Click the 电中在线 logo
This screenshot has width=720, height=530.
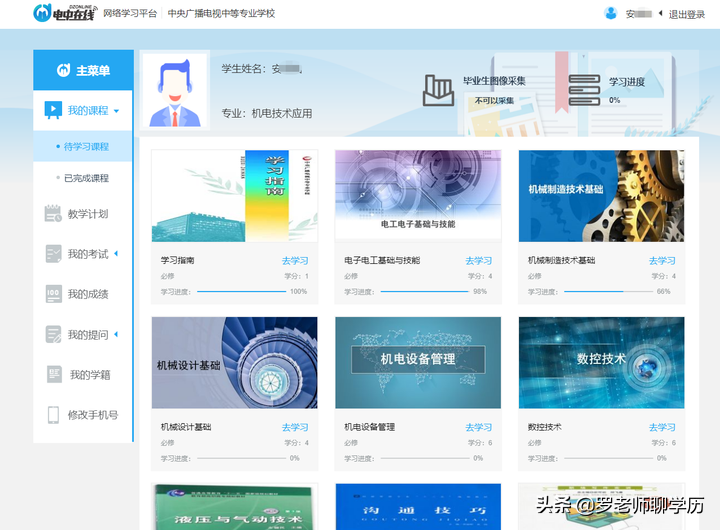[x=65, y=13]
